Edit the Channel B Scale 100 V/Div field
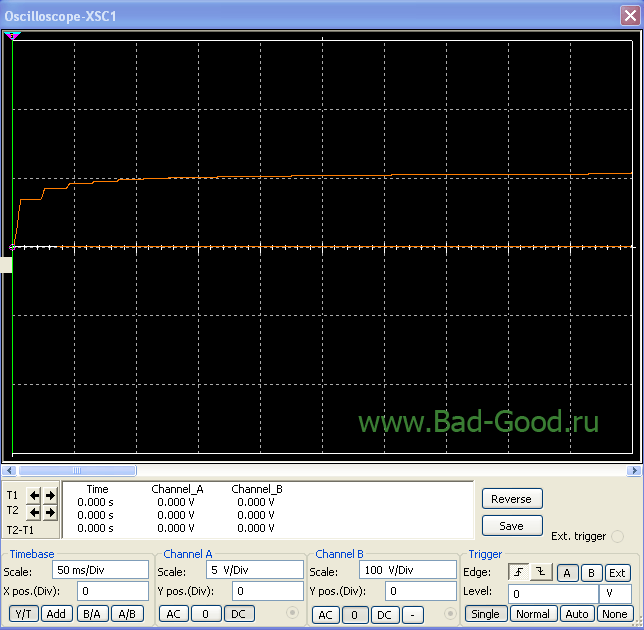The height and width of the screenshot is (630, 644). [408, 570]
